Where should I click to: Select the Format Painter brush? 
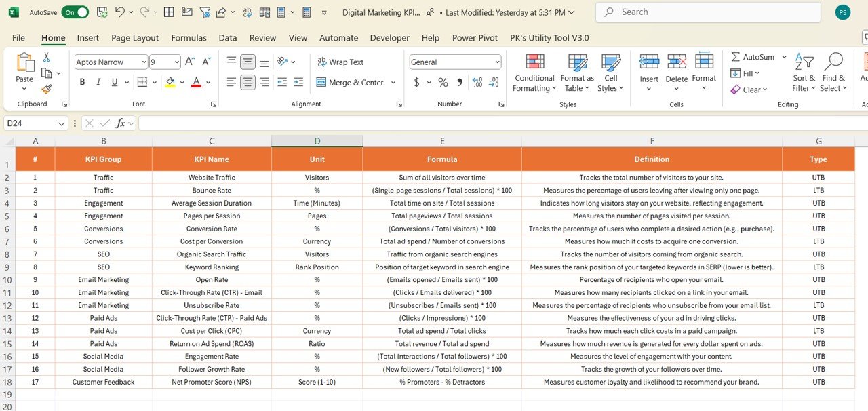click(x=47, y=89)
